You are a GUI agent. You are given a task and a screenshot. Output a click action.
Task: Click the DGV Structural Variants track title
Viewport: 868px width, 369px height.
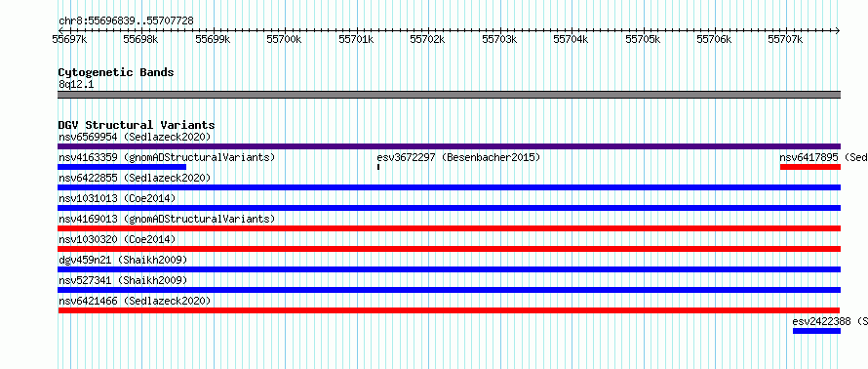pos(137,125)
